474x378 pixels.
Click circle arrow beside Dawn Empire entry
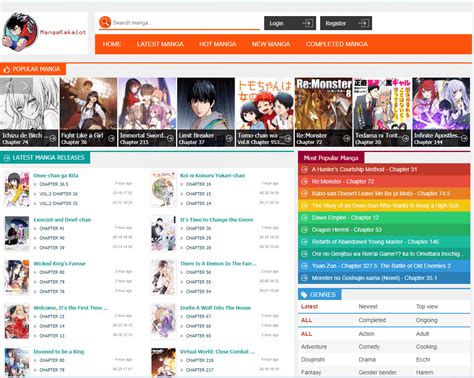[304, 218]
